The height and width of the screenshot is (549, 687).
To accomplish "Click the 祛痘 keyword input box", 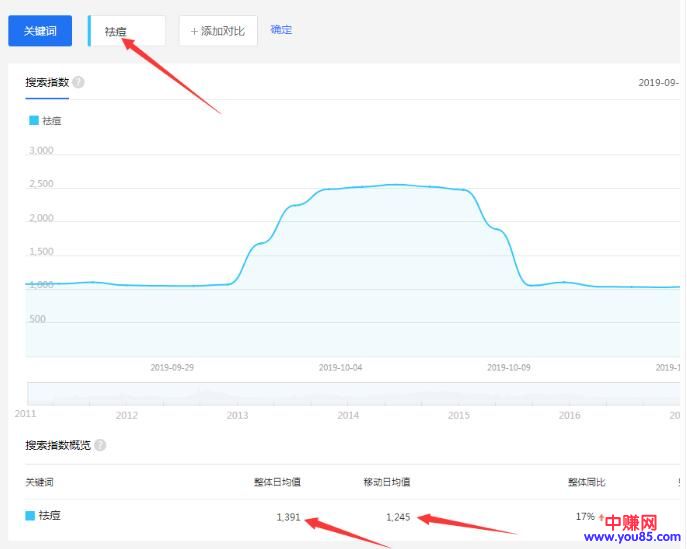I will pyautogui.click(x=127, y=31).
